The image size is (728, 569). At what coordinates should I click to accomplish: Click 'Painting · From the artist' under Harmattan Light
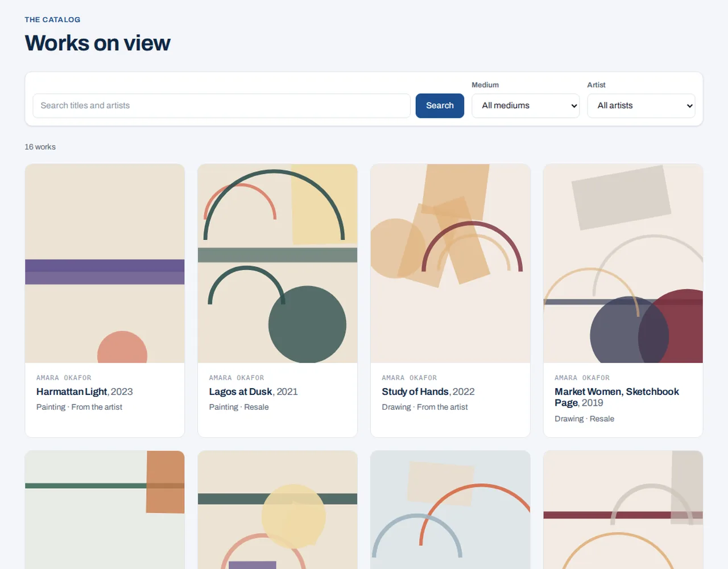79,407
